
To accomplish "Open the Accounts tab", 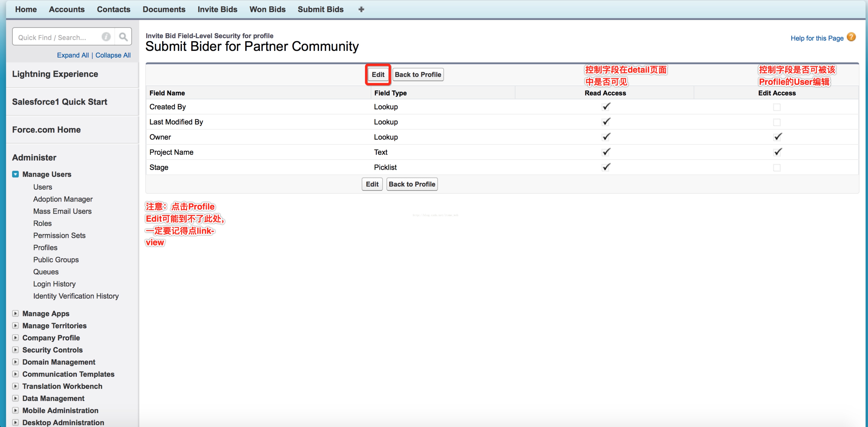I will (67, 9).
